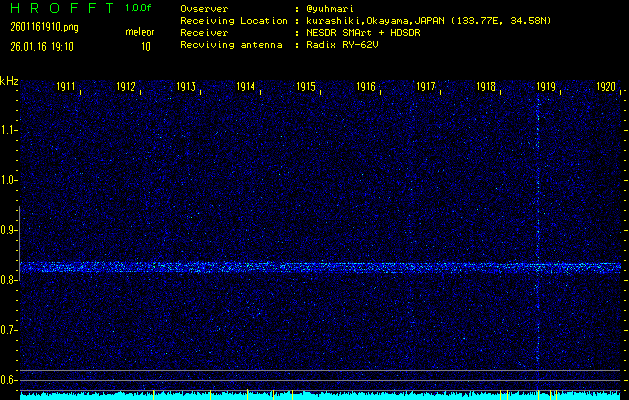The image size is (629, 400).
Task: Click the kHz axis unit label
Action: tap(9, 80)
